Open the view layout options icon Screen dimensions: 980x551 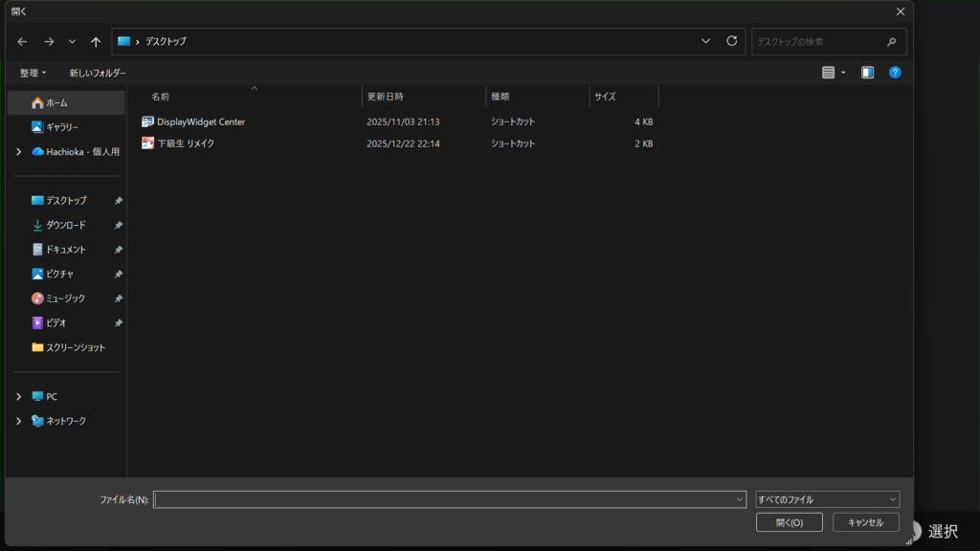click(833, 73)
